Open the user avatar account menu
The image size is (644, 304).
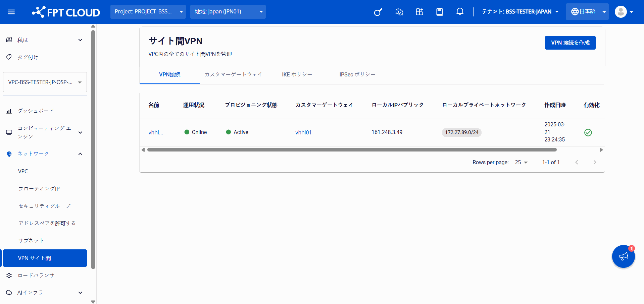click(x=624, y=12)
